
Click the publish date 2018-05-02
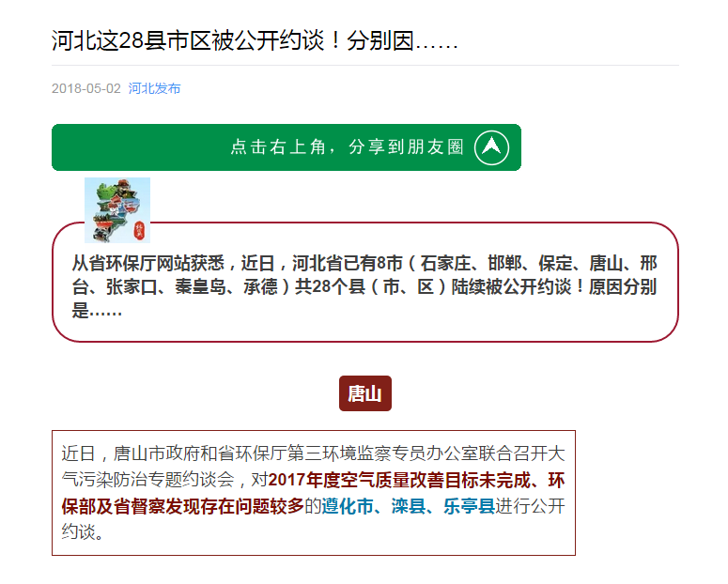pyautogui.click(x=85, y=88)
